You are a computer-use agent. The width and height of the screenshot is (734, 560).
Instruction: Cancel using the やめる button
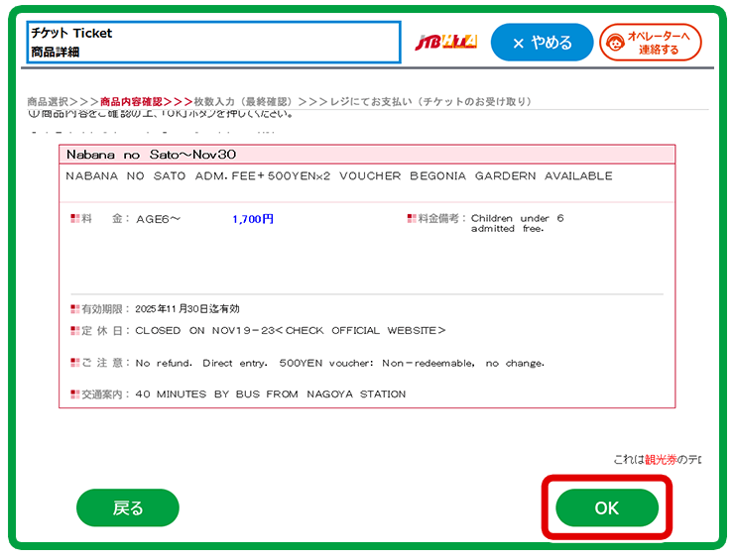pyautogui.click(x=542, y=43)
